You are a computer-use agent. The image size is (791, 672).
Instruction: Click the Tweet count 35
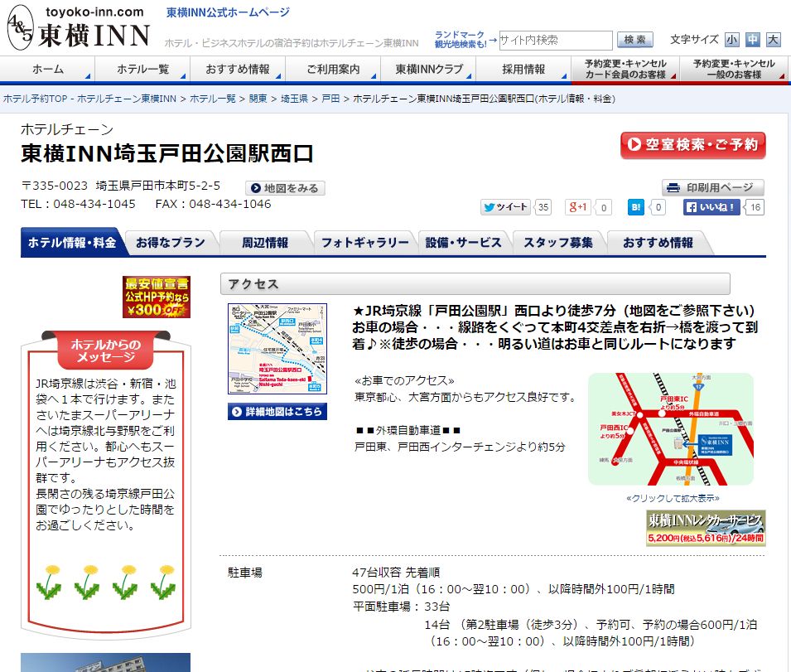[543, 207]
